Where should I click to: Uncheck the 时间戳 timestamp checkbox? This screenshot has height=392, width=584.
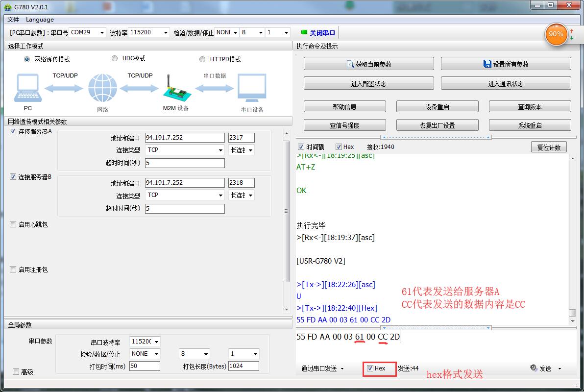pos(301,147)
